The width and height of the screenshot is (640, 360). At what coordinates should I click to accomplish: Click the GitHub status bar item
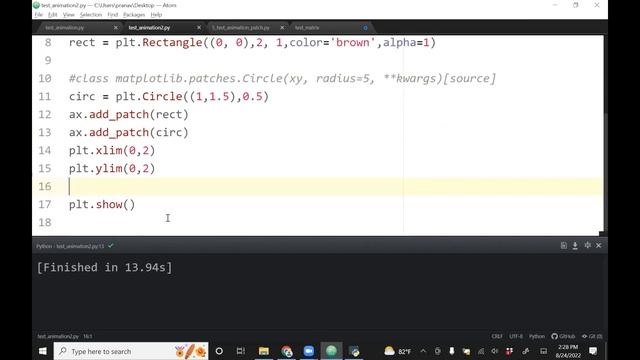tap(563, 336)
